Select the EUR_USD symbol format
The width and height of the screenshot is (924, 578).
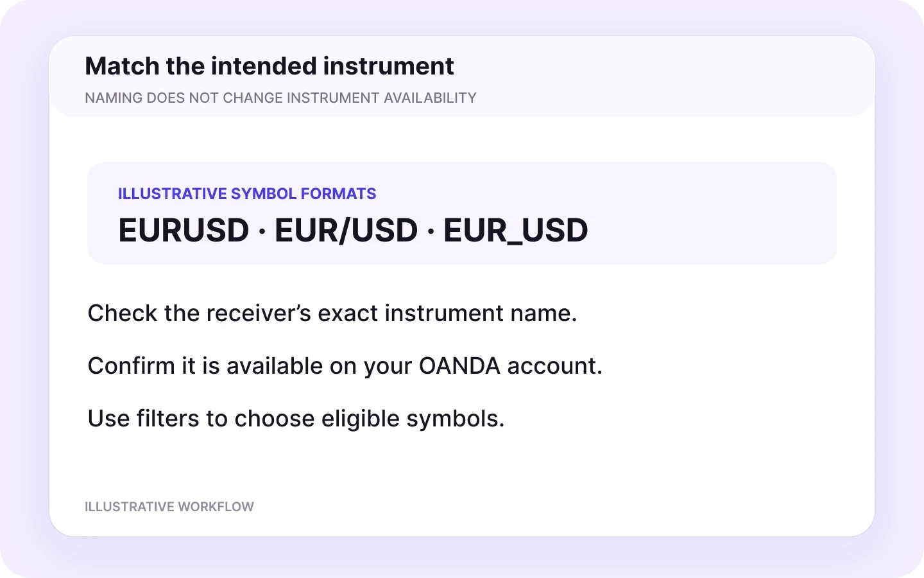coord(516,231)
